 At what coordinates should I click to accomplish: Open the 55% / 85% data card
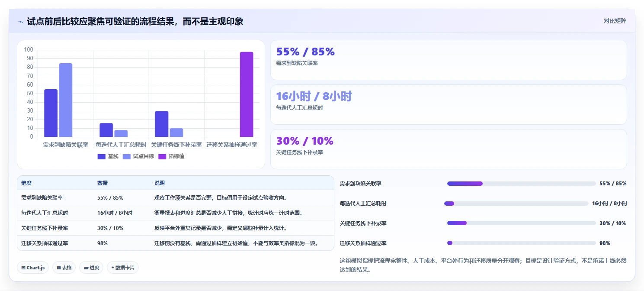coord(449,60)
